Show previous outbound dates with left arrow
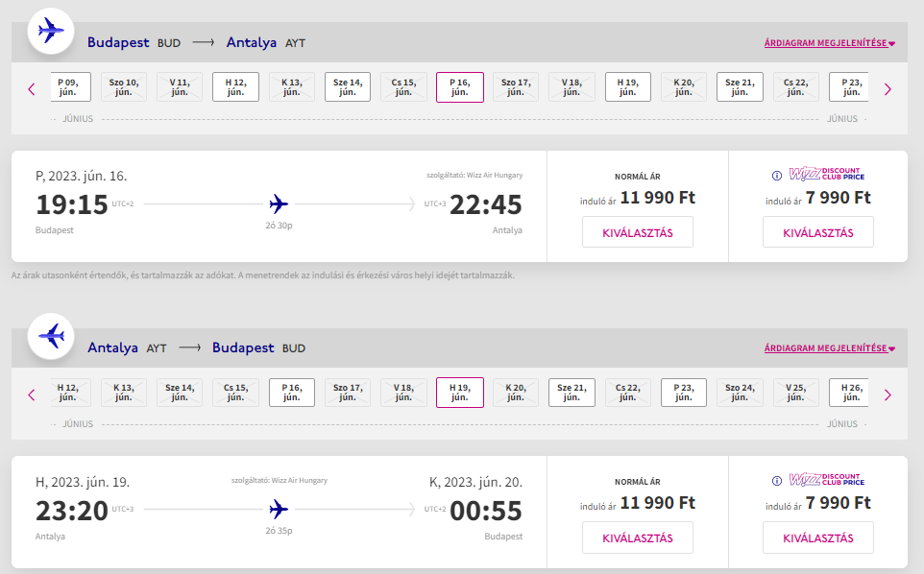The width and height of the screenshot is (924, 574). [32, 89]
